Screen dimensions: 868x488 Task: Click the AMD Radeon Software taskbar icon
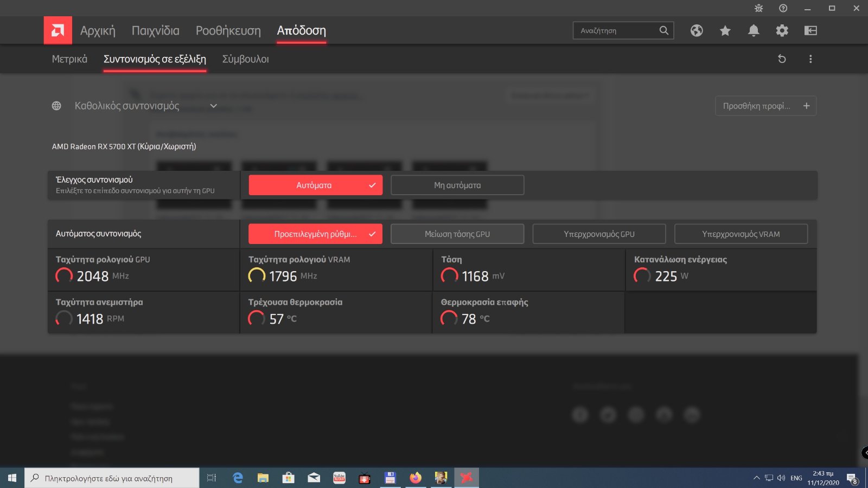click(467, 478)
